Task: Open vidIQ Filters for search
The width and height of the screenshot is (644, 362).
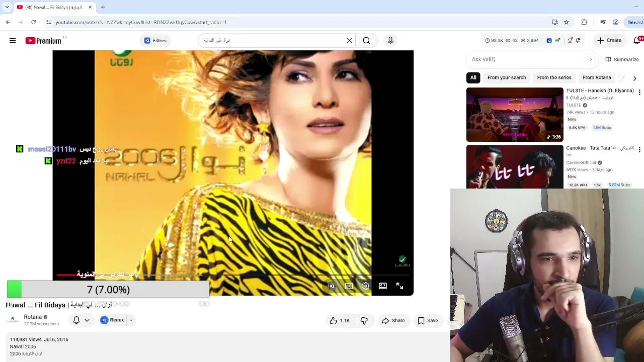Action: pos(155,41)
